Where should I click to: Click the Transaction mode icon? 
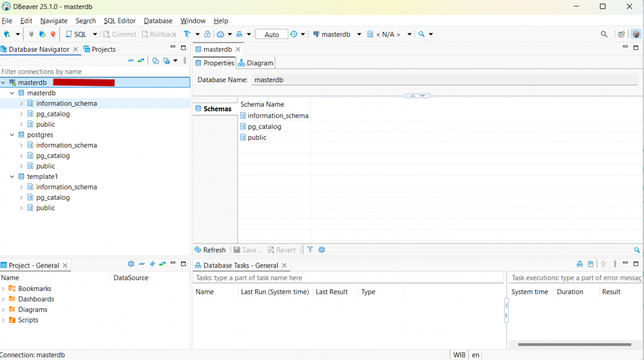tap(187, 34)
